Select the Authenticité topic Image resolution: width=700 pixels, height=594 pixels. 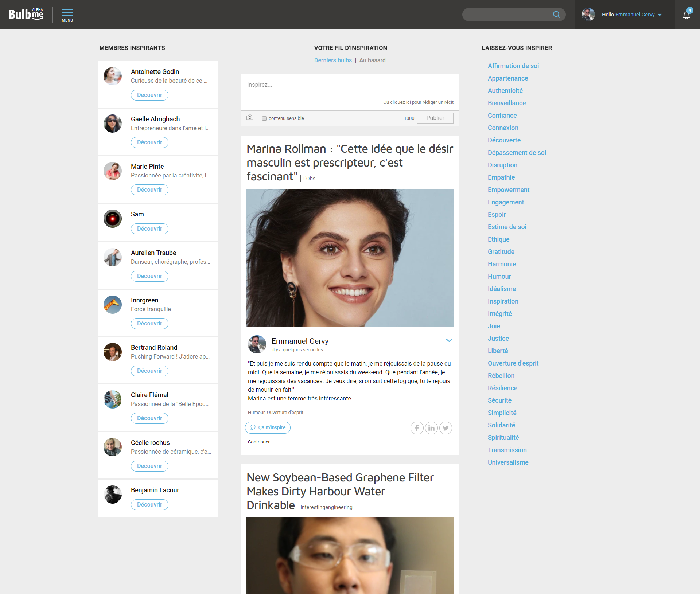pyautogui.click(x=505, y=91)
